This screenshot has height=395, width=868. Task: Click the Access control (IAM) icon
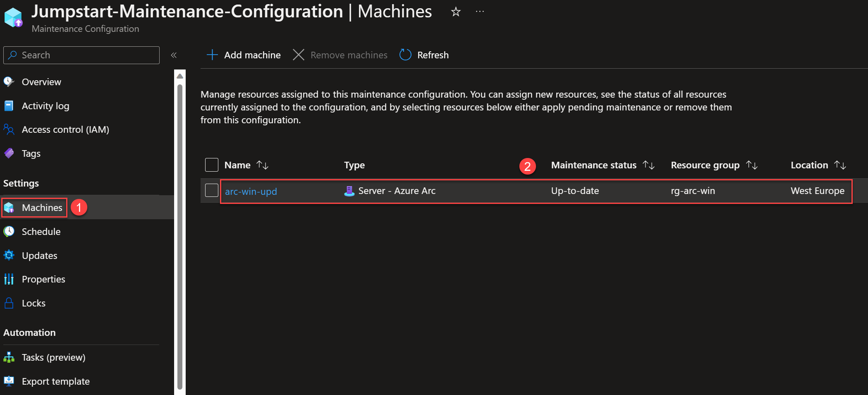pyautogui.click(x=9, y=129)
